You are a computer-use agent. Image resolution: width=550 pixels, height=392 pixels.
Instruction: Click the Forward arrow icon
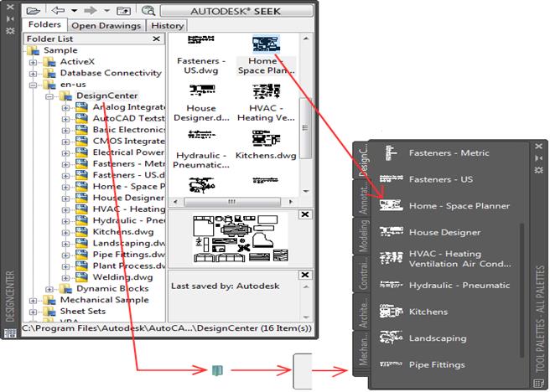tap(91, 11)
